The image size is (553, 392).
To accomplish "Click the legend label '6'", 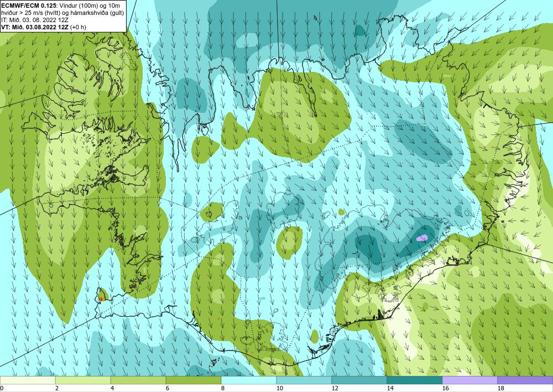I will [168, 389].
